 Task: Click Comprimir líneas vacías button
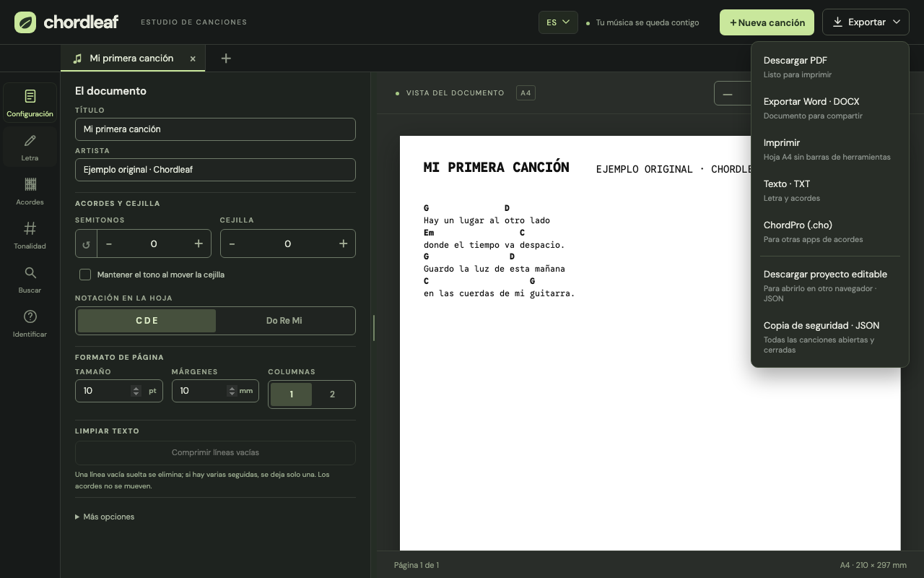pos(215,453)
